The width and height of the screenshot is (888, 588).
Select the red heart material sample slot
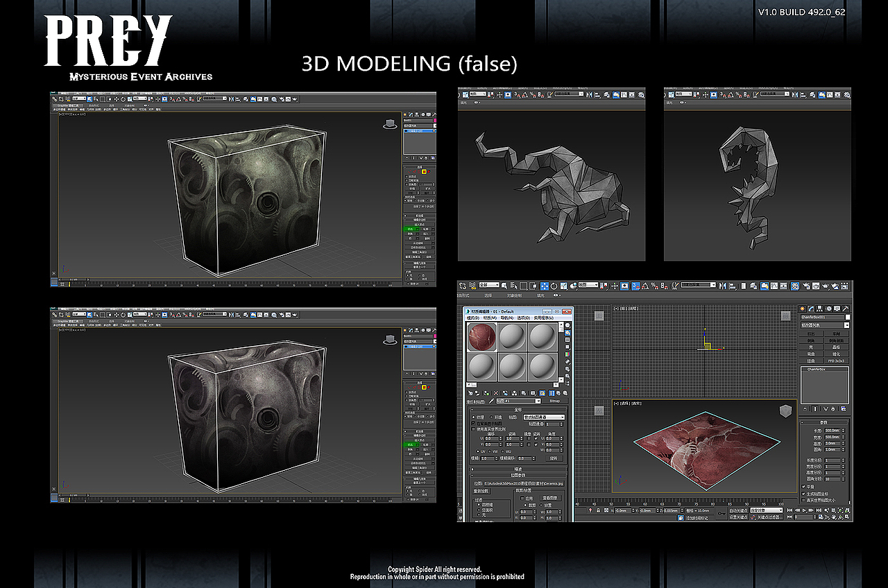tap(483, 337)
